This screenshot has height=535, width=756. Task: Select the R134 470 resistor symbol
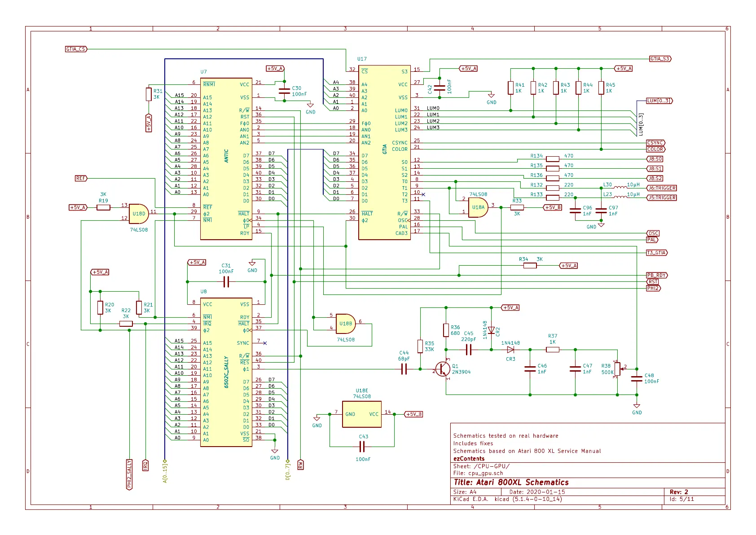553,159
